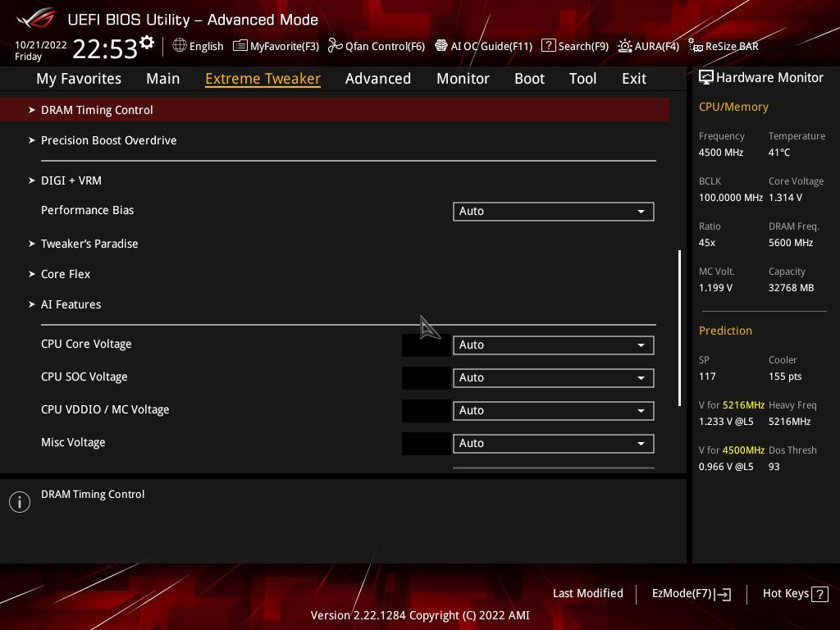The height and width of the screenshot is (630, 840).
Task: Click the Search(F9) label
Action: tap(583, 47)
